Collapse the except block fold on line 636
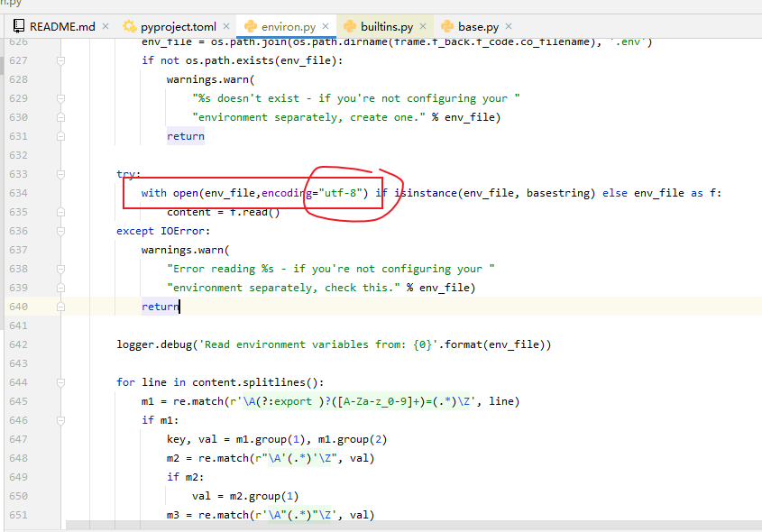The height and width of the screenshot is (532, 762). [60, 231]
